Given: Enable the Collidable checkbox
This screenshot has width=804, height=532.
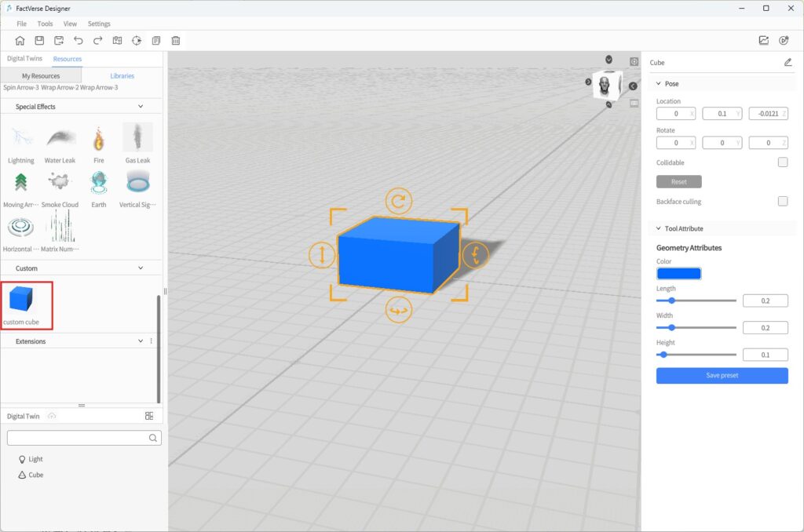Looking at the screenshot, I should tap(782, 162).
